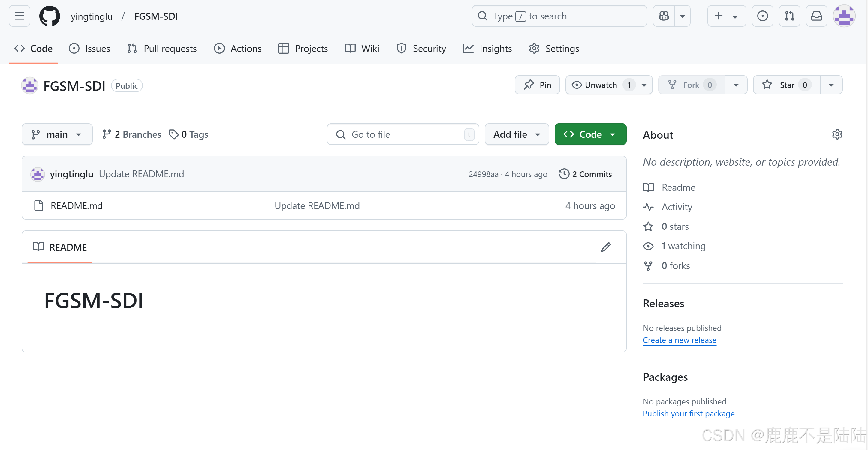868x450 pixels.
Task: Expand the green Code dropdown
Action: [590, 134]
